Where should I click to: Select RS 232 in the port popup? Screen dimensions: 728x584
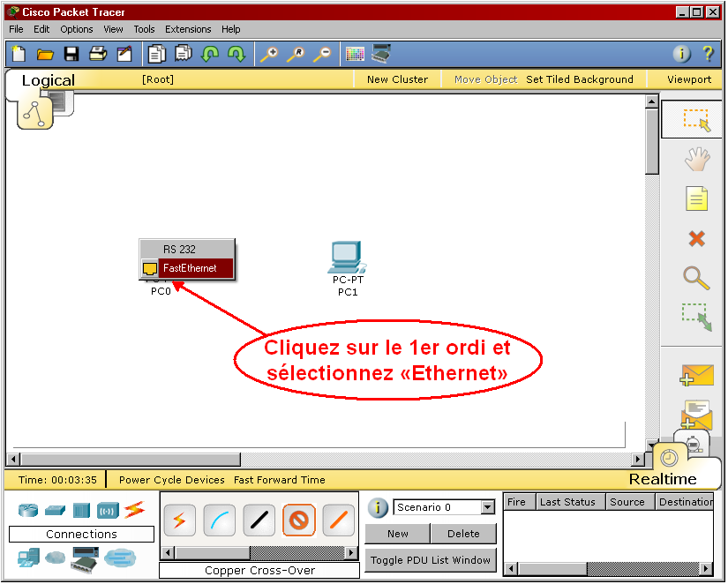coord(180,250)
